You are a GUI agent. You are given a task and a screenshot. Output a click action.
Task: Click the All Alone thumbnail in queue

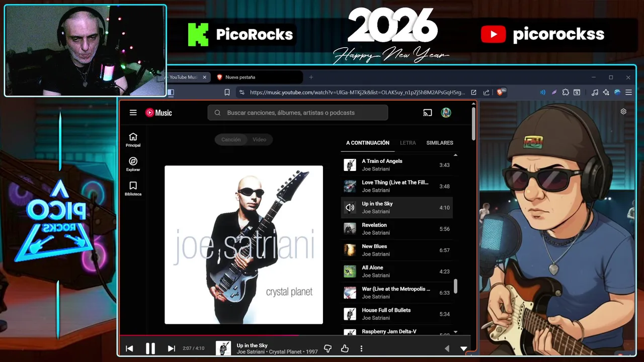[x=350, y=271]
